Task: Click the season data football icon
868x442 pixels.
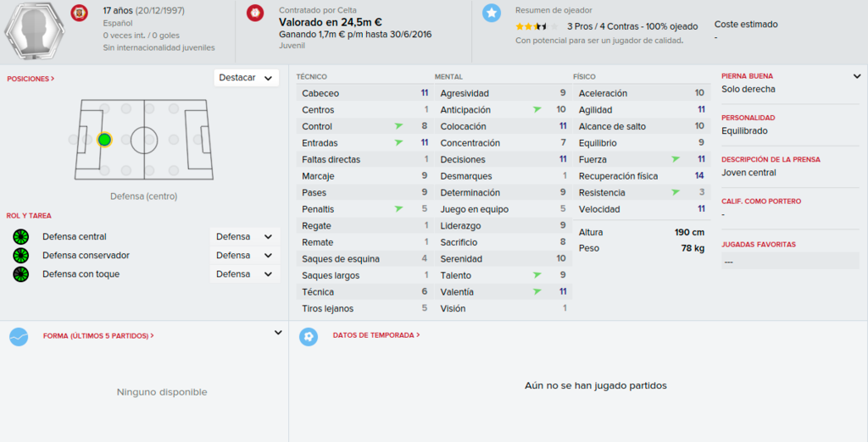Action: [x=309, y=336]
